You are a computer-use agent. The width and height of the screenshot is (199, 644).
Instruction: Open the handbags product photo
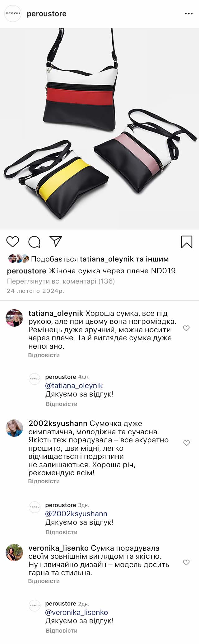99,129
